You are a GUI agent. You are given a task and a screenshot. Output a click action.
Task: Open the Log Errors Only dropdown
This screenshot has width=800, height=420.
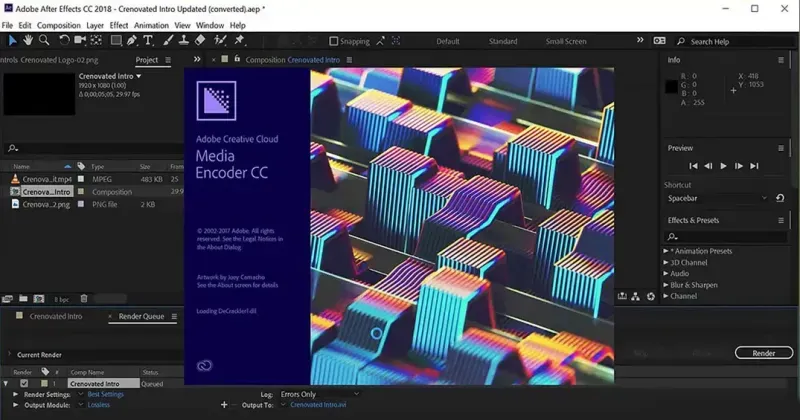coord(319,394)
